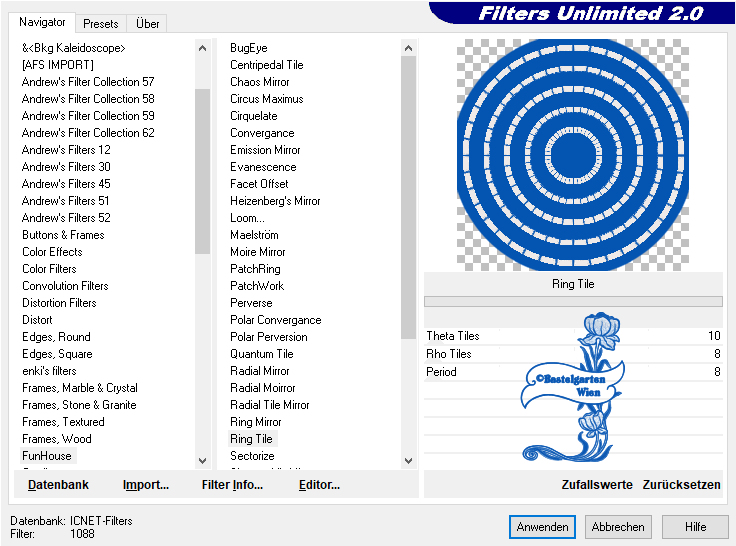The image size is (736, 546).
Task: Select the Navigator tab
Action: 42,22
